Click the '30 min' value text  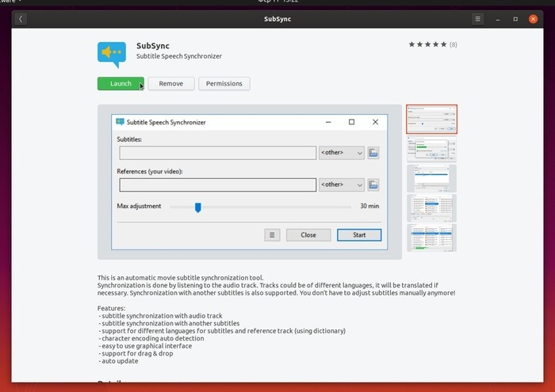pyautogui.click(x=369, y=206)
